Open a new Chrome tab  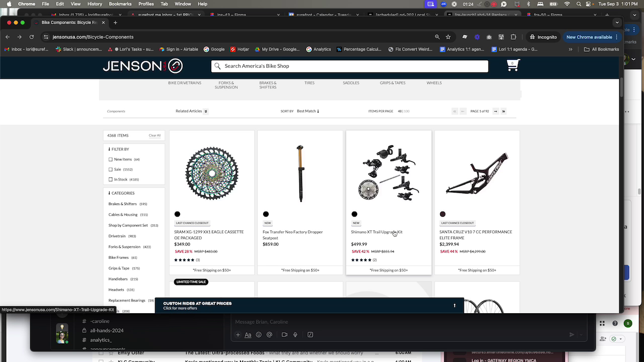(x=115, y=23)
